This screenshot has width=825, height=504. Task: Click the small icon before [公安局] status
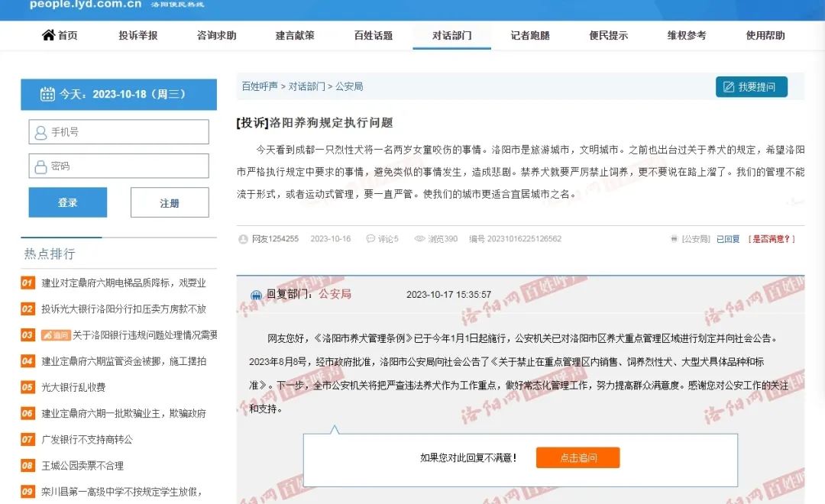point(674,239)
